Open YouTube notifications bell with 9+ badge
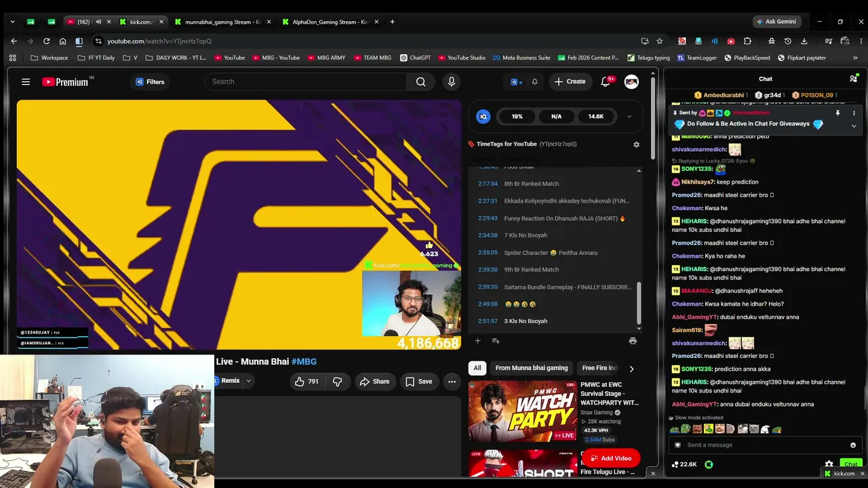The height and width of the screenshot is (488, 868). [x=606, y=82]
